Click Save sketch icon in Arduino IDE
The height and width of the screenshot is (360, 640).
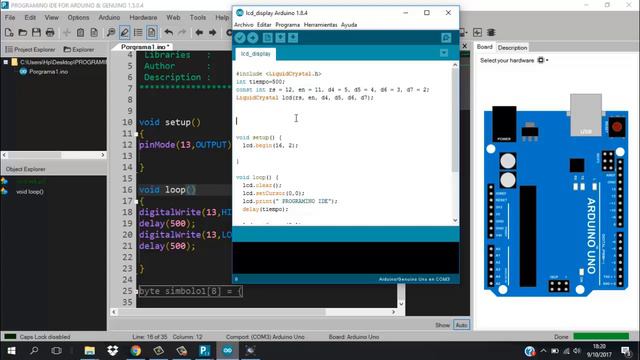click(293, 38)
